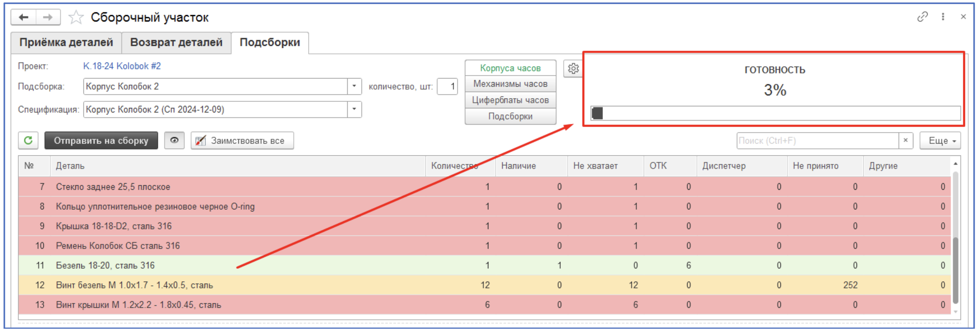Open the three-dot options menu

point(943,17)
